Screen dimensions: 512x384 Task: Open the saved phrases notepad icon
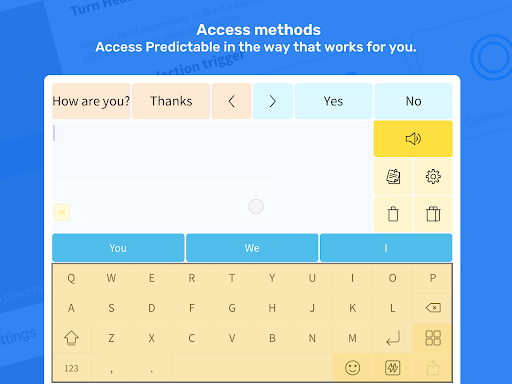[x=393, y=177]
